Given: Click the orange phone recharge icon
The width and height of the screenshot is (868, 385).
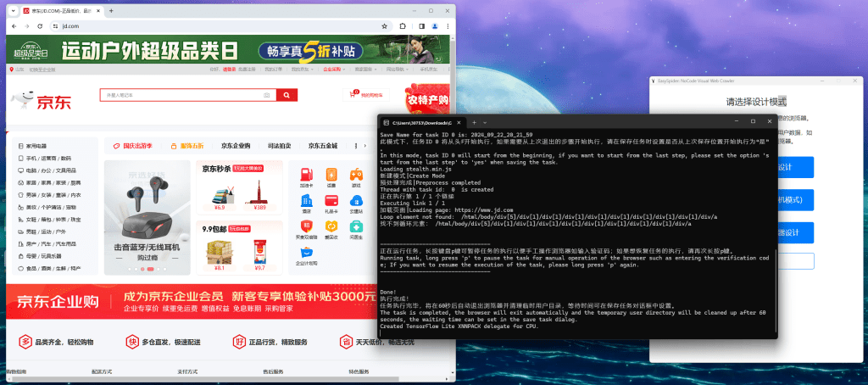Looking at the screenshot, I should click(331, 174).
